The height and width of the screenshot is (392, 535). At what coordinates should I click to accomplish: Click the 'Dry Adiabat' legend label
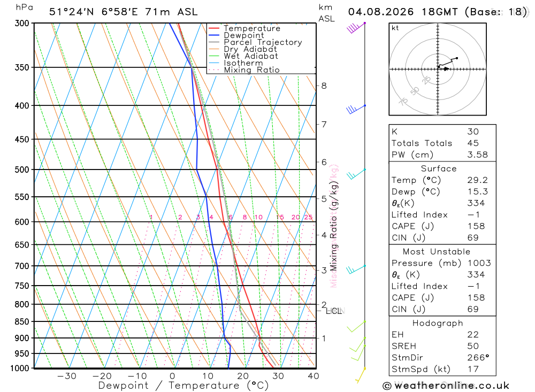(250, 49)
